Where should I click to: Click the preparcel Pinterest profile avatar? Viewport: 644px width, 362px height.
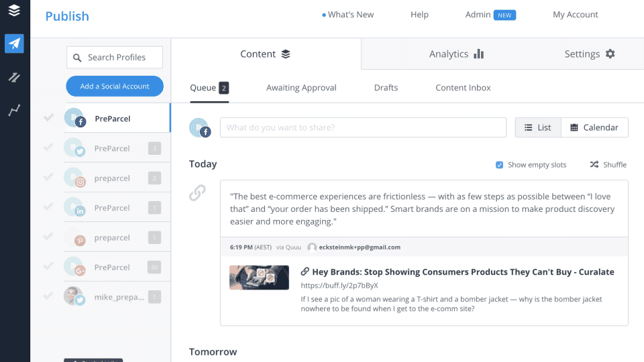point(74,237)
